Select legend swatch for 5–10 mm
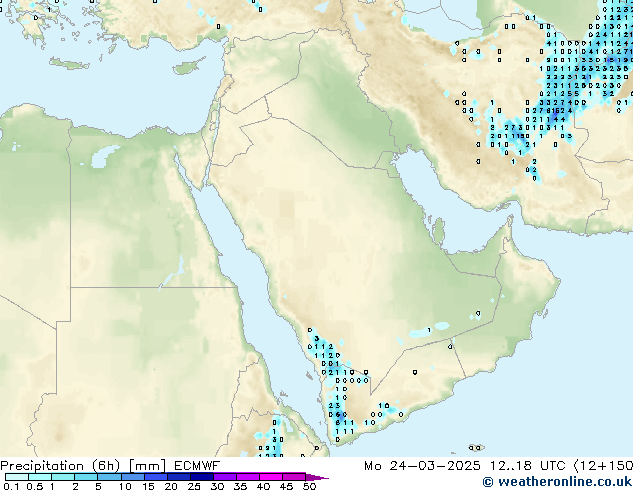This screenshot has height=490, width=634. coord(109,477)
